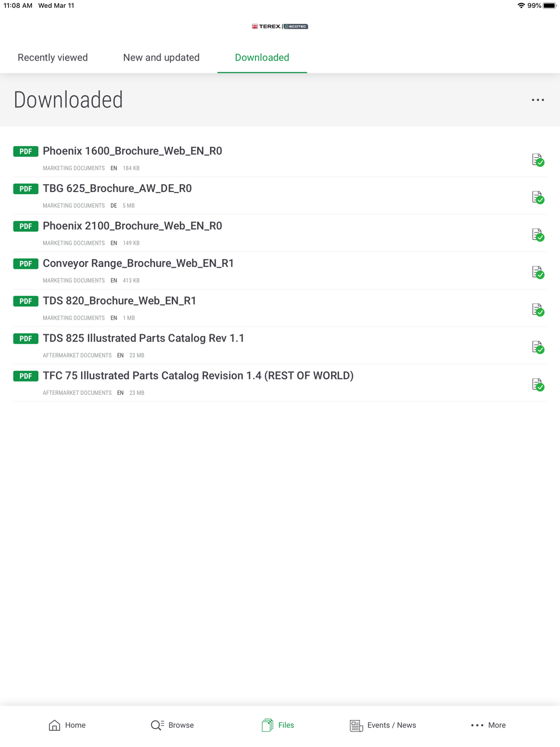The height and width of the screenshot is (747, 560).
Task: Tap the Wi-Fi icon in status bar
Action: click(521, 6)
